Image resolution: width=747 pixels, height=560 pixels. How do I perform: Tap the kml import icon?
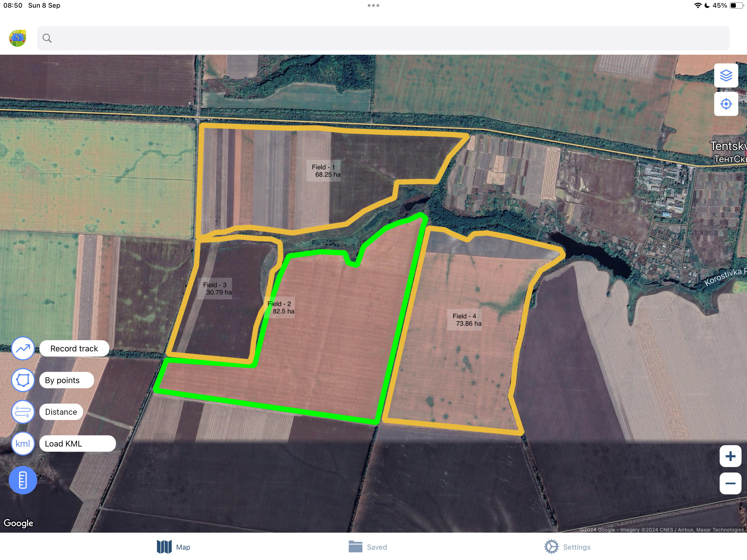tap(23, 444)
